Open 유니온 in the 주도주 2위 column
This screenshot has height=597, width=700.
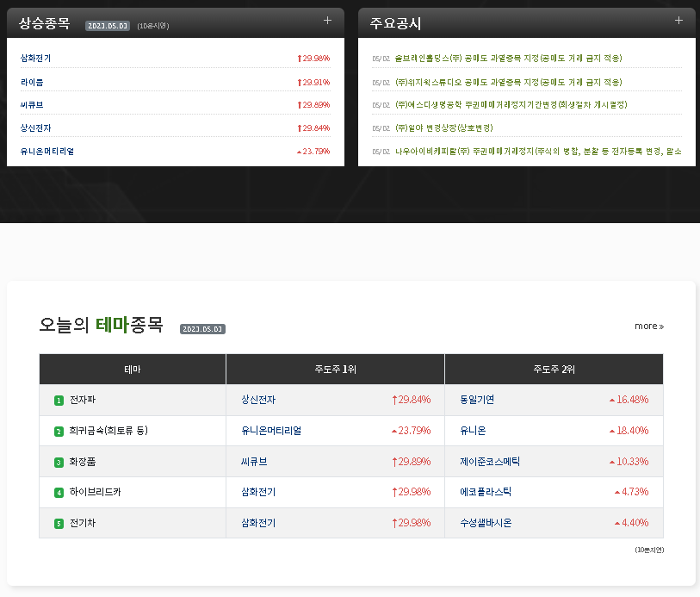(473, 431)
